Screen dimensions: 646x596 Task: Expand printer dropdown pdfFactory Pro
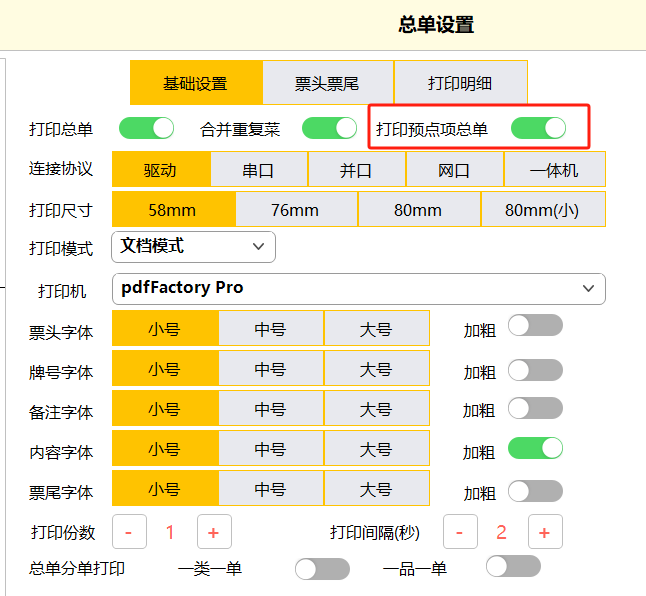359,288
